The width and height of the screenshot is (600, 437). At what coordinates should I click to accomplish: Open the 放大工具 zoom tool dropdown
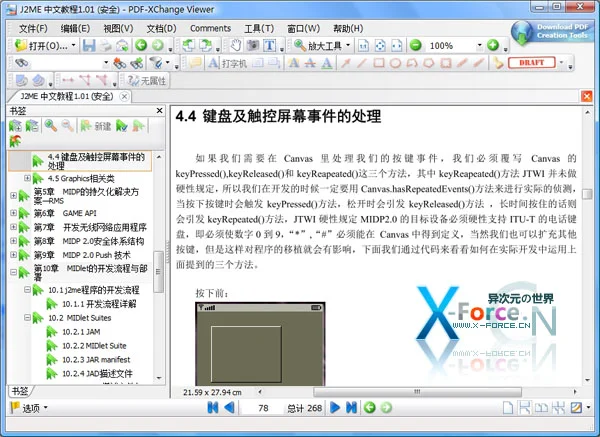pyautogui.click(x=348, y=46)
